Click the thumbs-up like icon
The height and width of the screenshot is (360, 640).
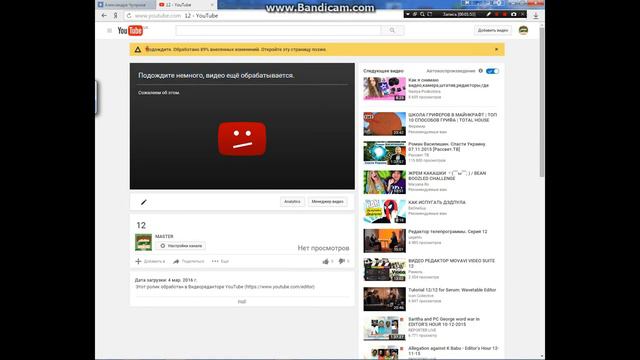click(x=326, y=261)
